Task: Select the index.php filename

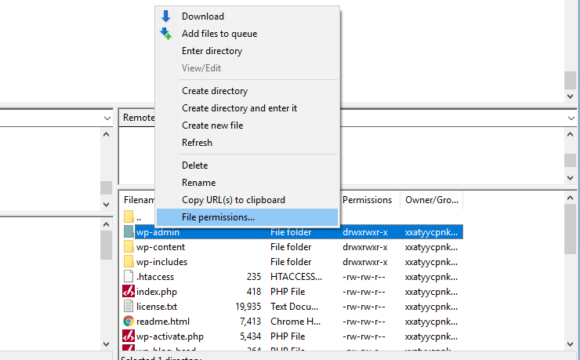Action: point(156,292)
